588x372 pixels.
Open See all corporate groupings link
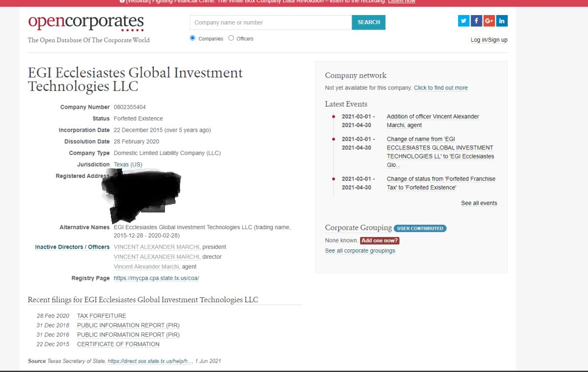coord(360,251)
